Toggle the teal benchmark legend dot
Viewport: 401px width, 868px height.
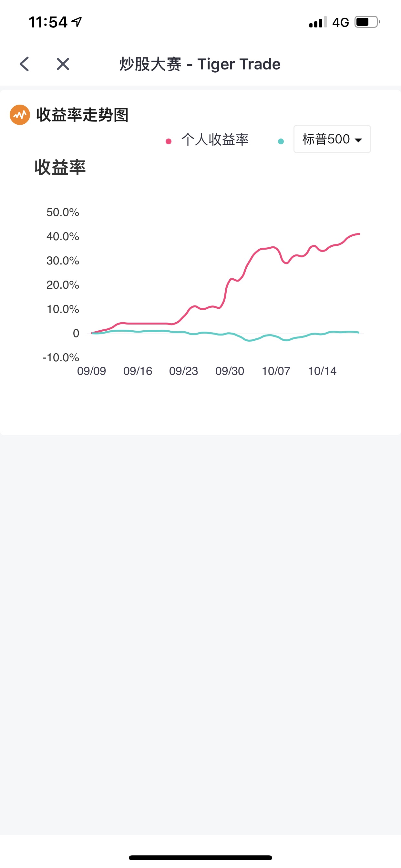click(x=281, y=141)
